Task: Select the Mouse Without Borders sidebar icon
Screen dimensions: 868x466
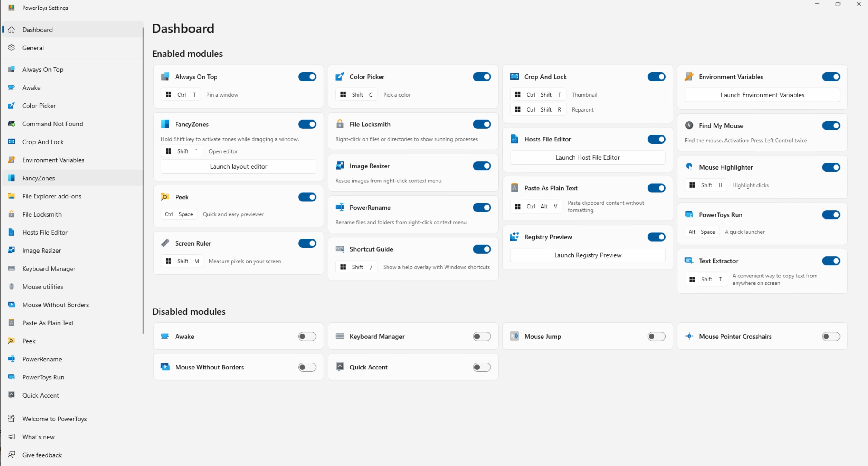Action: pos(11,304)
